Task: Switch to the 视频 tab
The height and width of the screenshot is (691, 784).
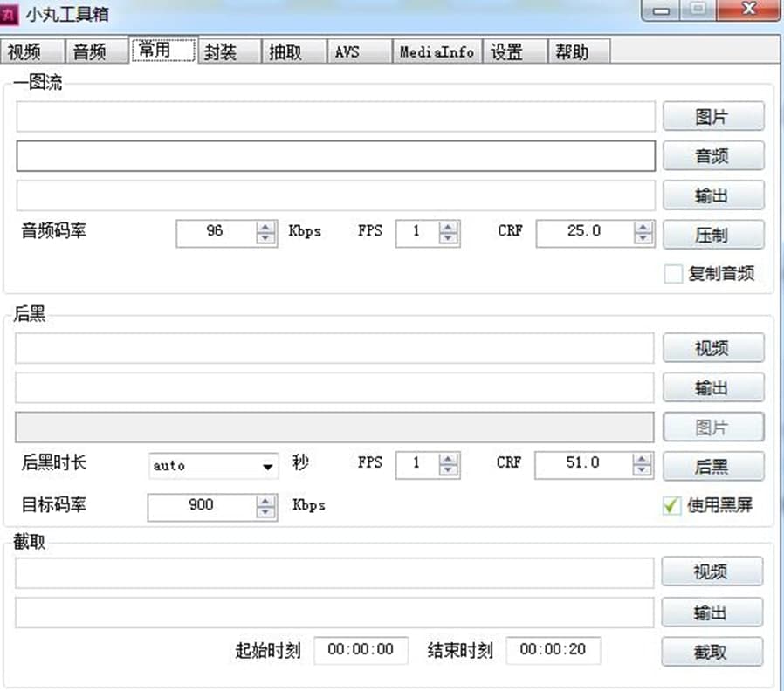Action: (24, 52)
